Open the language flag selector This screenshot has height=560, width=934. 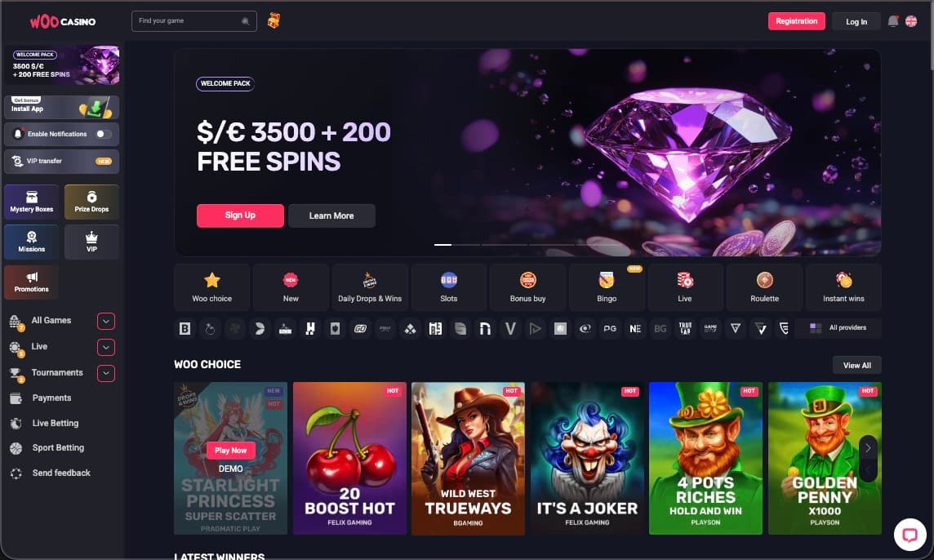pyautogui.click(x=911, y=21)
